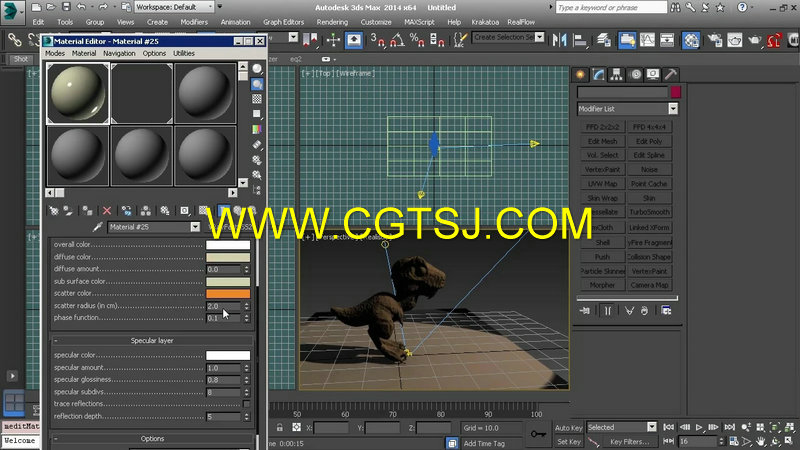The width and height of the screenshot is (800, 450).
Task: Click the object color magenta swatch
Action: tap(676, 92)
